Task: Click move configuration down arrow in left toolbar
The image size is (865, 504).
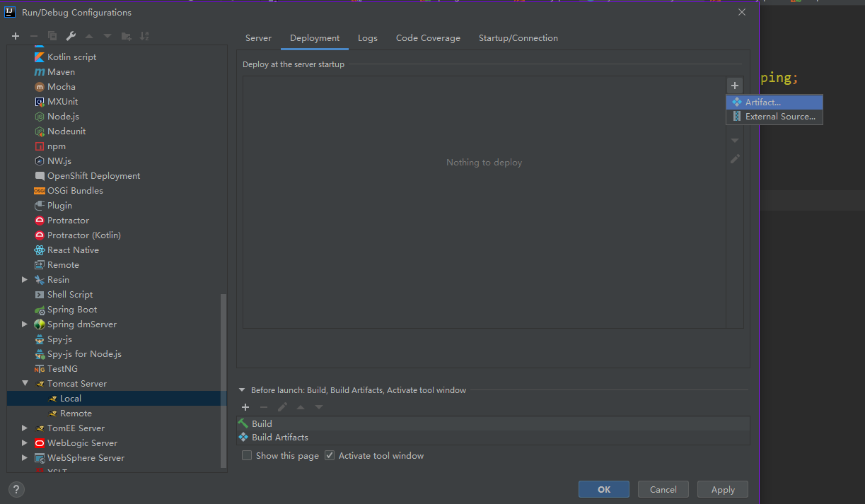Action: click(108, 36)
